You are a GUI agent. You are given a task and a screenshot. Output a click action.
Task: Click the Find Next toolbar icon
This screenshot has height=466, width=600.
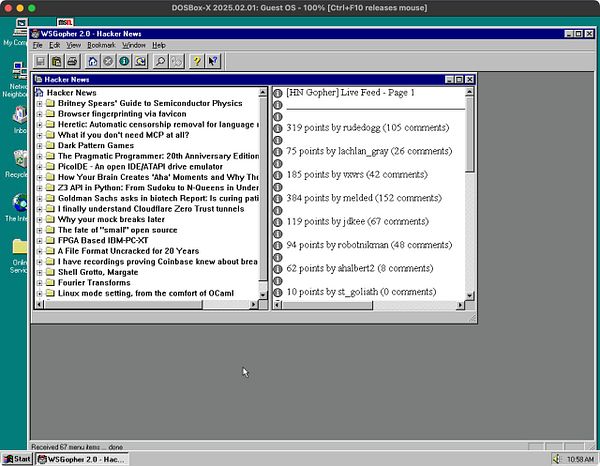pyautogui.click(x=176, y=61)
